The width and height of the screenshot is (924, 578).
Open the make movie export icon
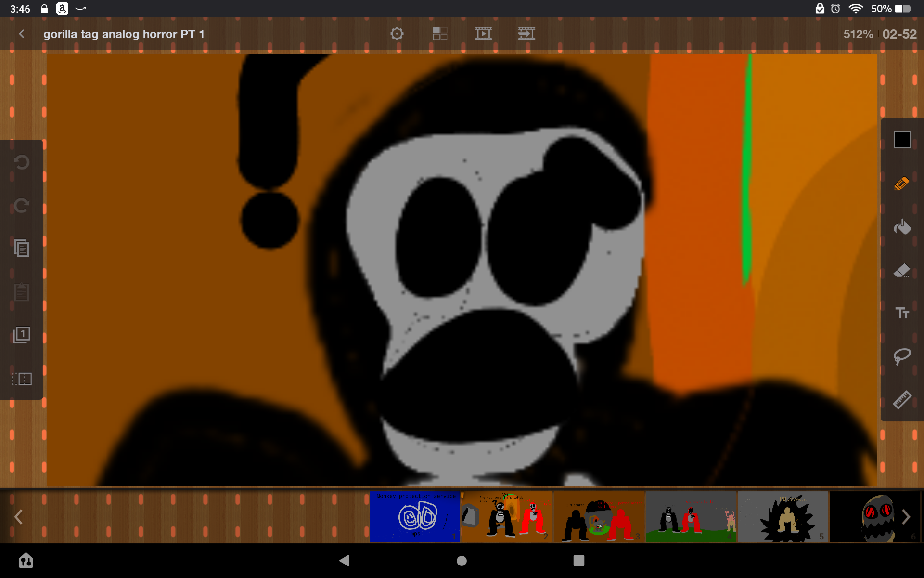pos(526,34)
